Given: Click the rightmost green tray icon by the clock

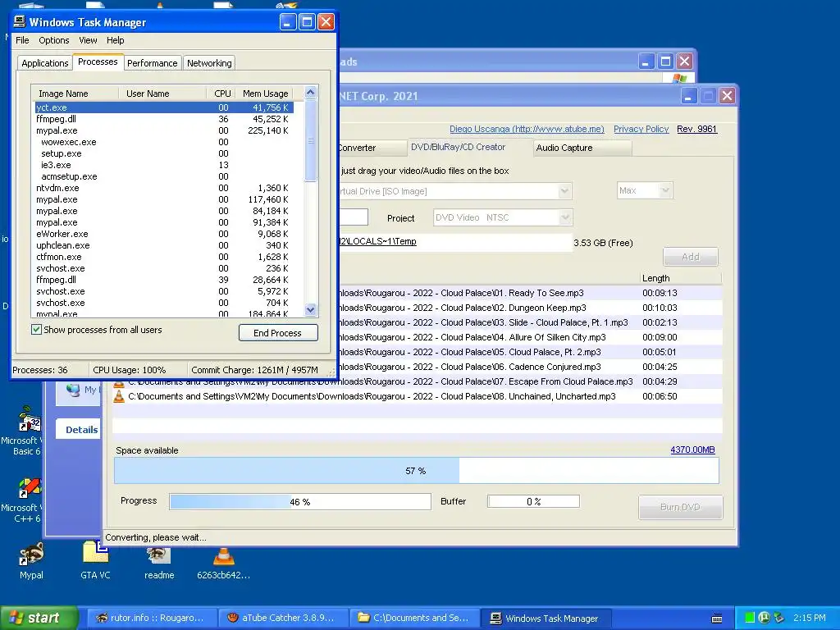Looking at the screenshot, I should pyautogui.click(x=779, y=618).
